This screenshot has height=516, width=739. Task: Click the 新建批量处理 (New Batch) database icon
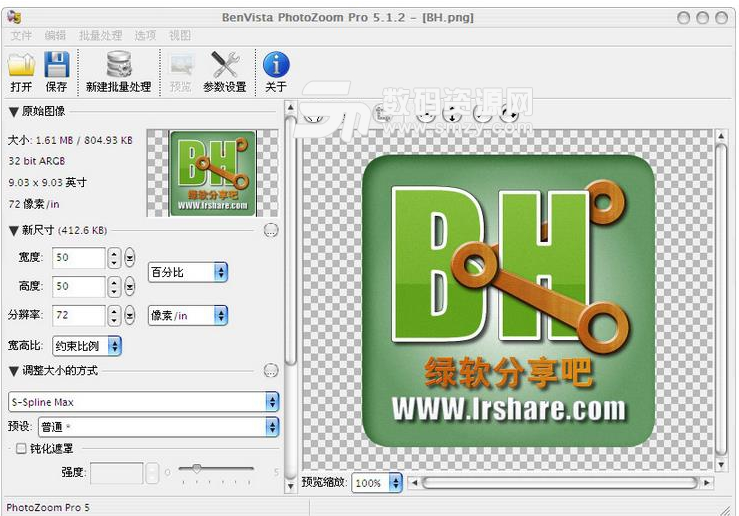point(119,64)
